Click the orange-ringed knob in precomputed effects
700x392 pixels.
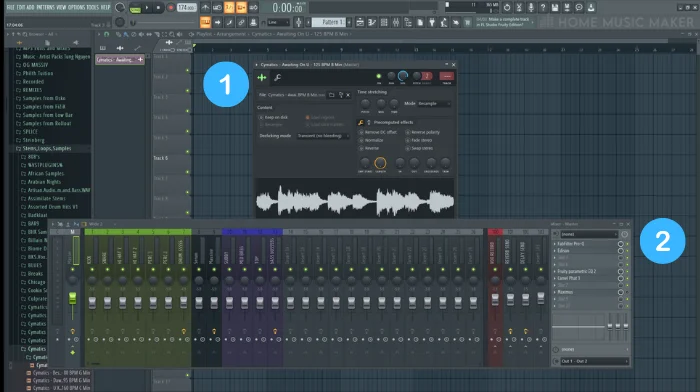[x=380, y=163]
